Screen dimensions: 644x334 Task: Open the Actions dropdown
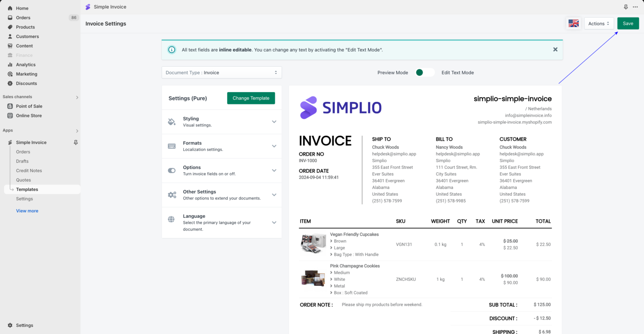(x=599, y=23)
